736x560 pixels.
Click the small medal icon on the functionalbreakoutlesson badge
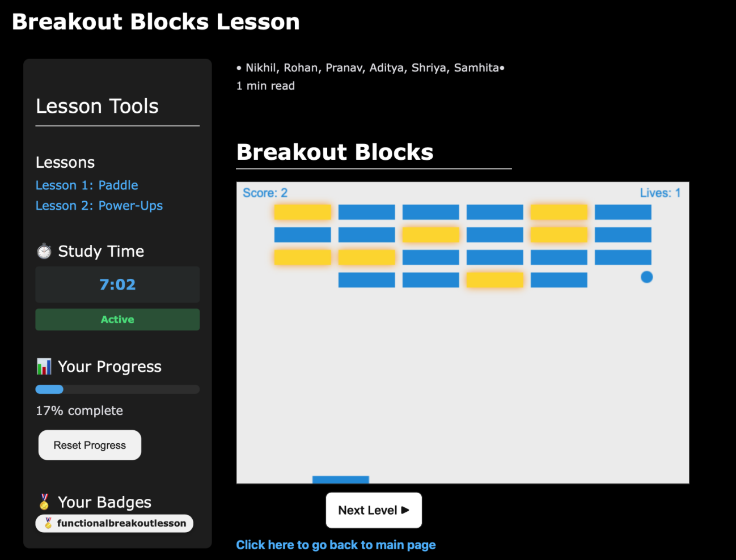point(48,523)
